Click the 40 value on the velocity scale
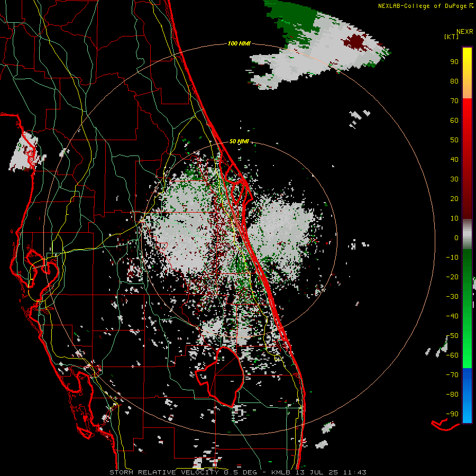 pos(454,160)
